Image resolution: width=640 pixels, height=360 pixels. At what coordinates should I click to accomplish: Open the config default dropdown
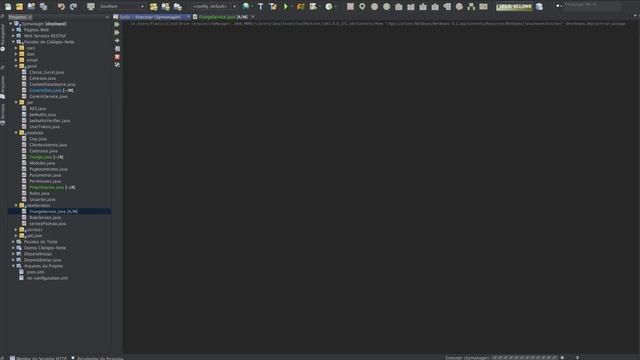(x=215, y=7)
